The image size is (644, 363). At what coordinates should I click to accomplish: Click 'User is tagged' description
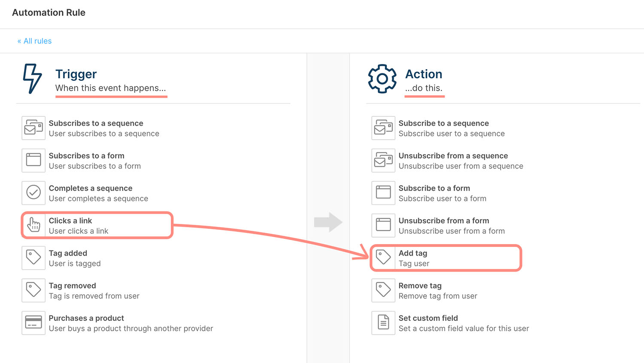(75, 263)
